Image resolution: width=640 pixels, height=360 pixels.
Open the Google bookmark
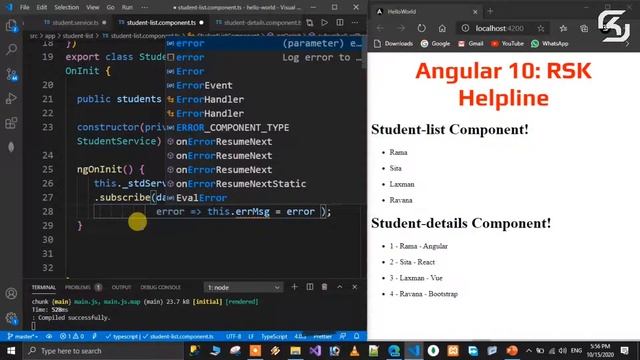[435, 44]
